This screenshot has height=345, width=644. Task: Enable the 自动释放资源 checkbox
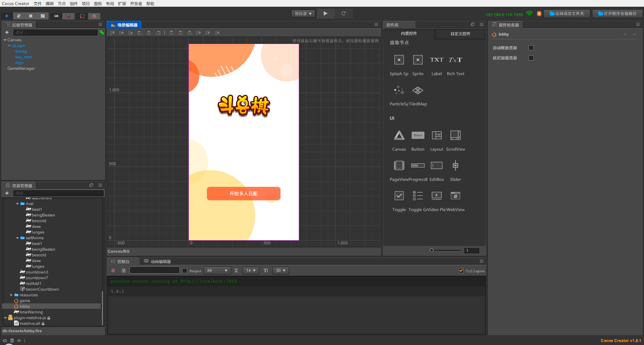tap(531, 48)
